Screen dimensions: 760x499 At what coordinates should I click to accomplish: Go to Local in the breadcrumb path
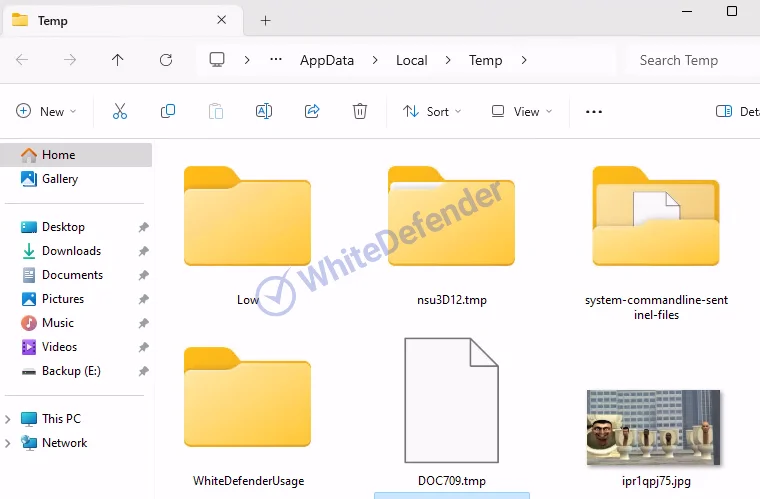coord(411,60)
